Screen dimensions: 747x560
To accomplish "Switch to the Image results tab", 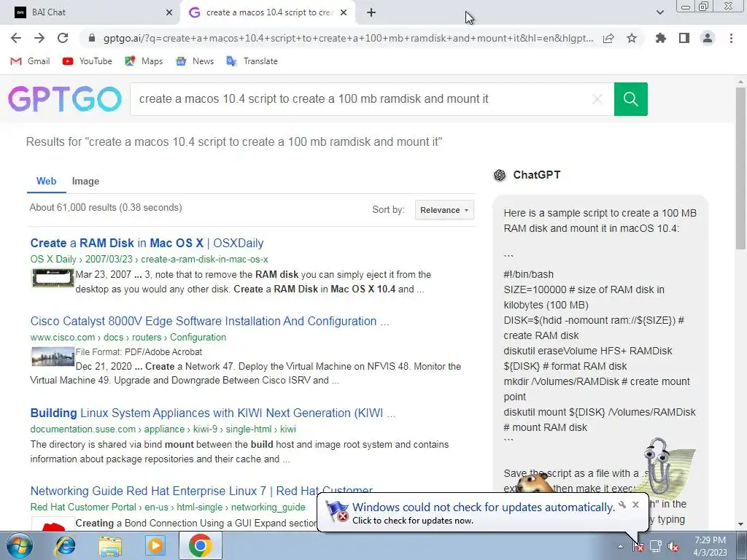I will [86, 181].
